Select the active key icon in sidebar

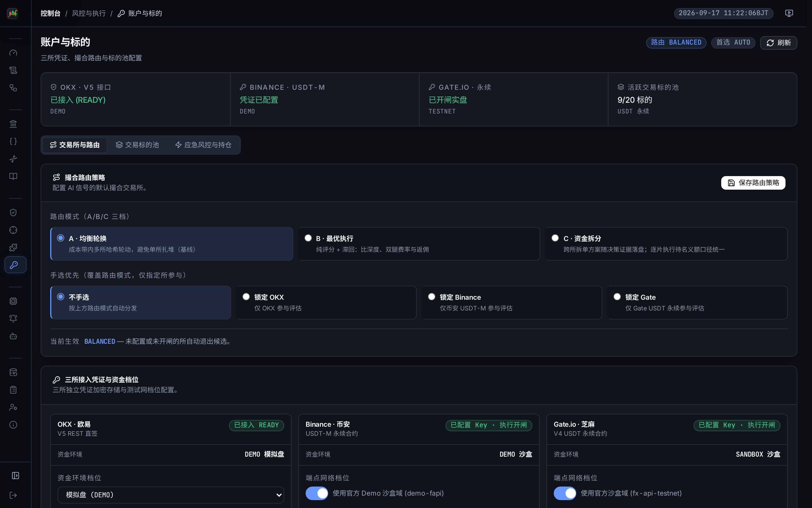[16, 265]
